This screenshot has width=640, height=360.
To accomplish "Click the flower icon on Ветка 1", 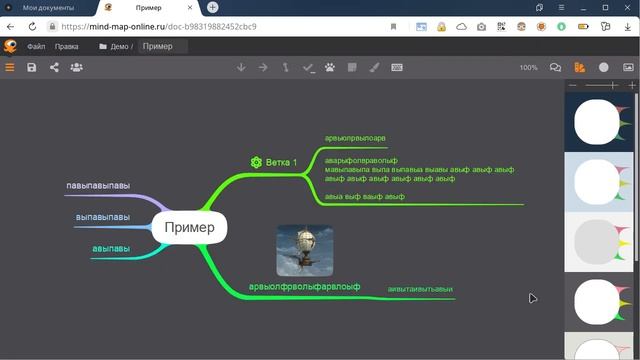I will click(256, 162).
